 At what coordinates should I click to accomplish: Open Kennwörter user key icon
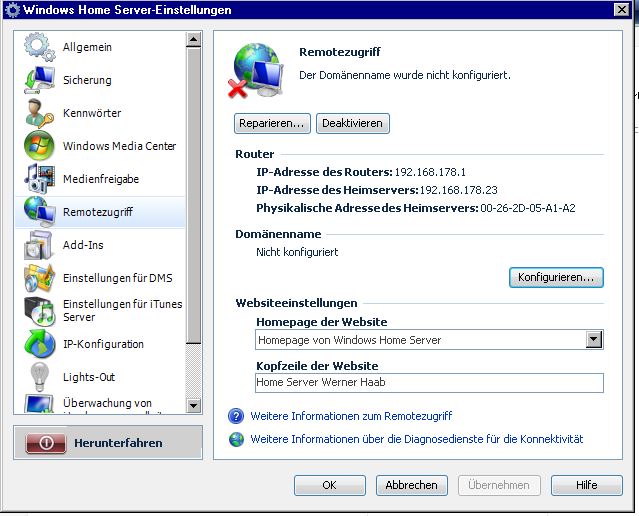39,113
